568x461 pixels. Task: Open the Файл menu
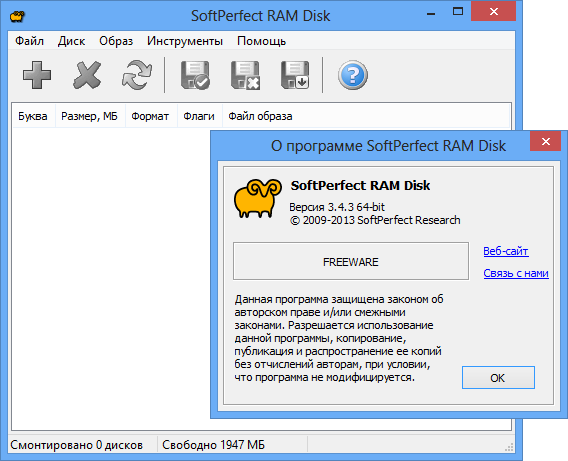tap(29, 41)
